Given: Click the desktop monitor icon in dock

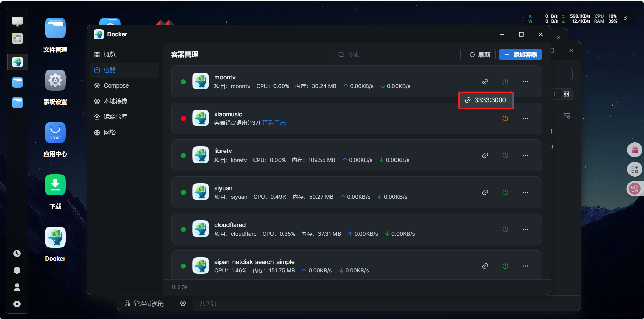Looking at the screenshot, I should pyautogui.click(x=17, y=22).
